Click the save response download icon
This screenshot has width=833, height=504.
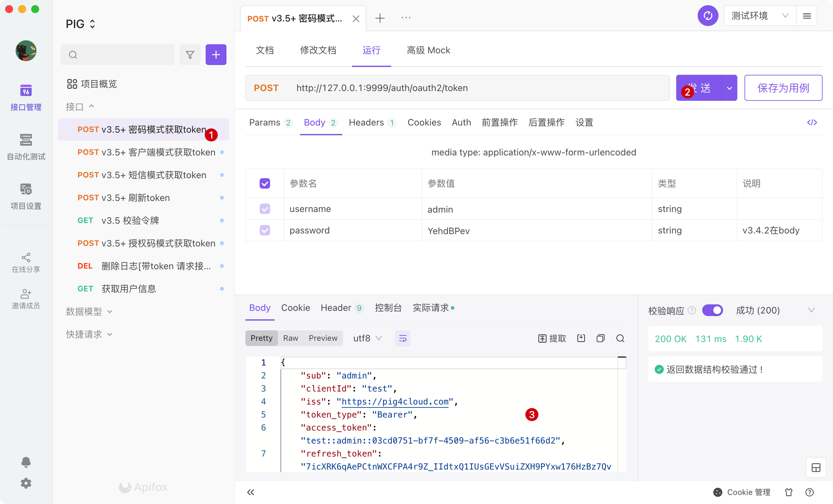pos(581,338)
